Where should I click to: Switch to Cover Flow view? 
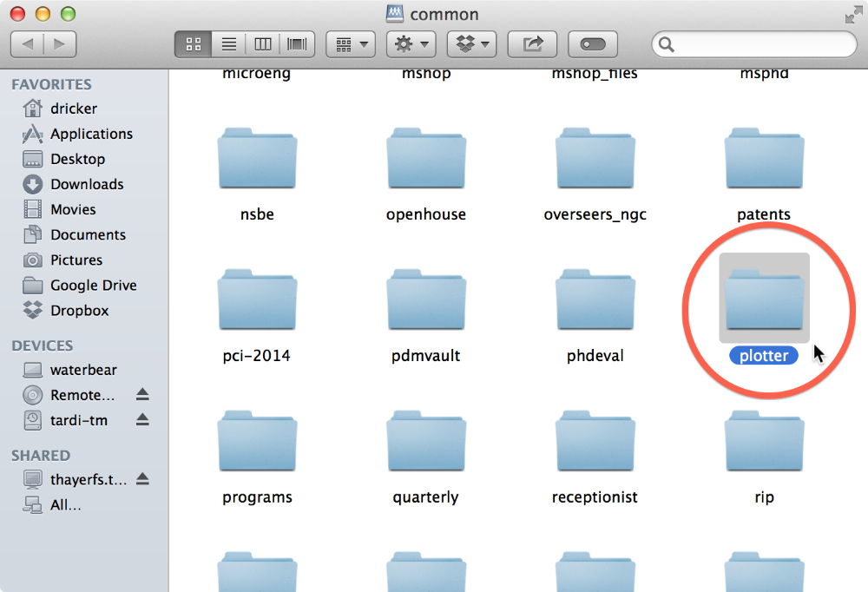click(x=297, y=44)
